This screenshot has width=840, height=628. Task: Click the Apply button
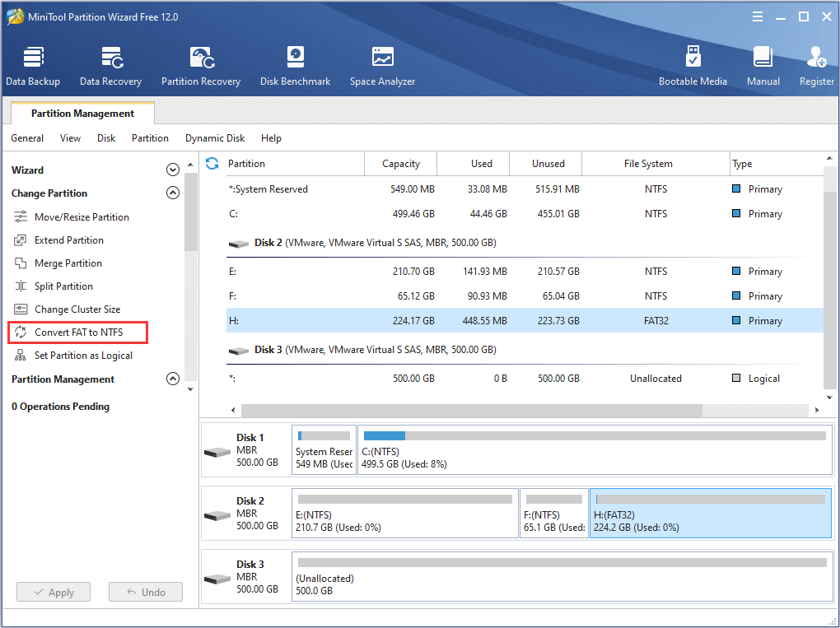click(x=54, y=592)
